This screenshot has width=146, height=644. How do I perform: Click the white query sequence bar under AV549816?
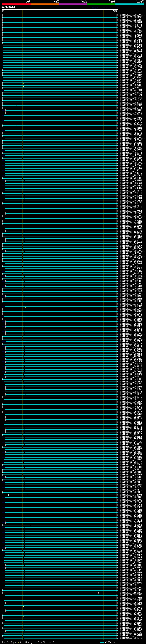pyautogui.click(x=60, y=9)
